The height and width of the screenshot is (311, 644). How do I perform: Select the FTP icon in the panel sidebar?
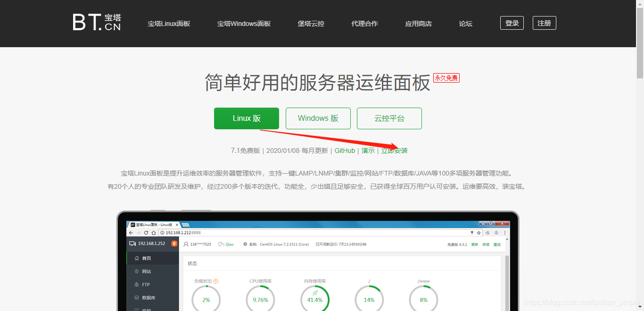(135, 284)
